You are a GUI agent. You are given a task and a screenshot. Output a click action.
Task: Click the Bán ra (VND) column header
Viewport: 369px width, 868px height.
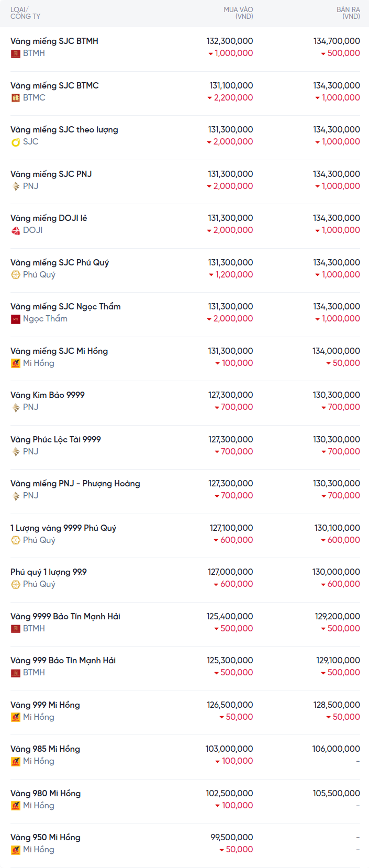tap(348, 13)
